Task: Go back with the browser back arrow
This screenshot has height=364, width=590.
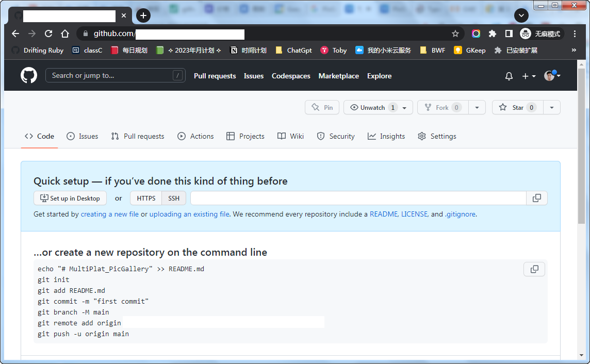Action: pyautogui.click(x=15, y=34)
